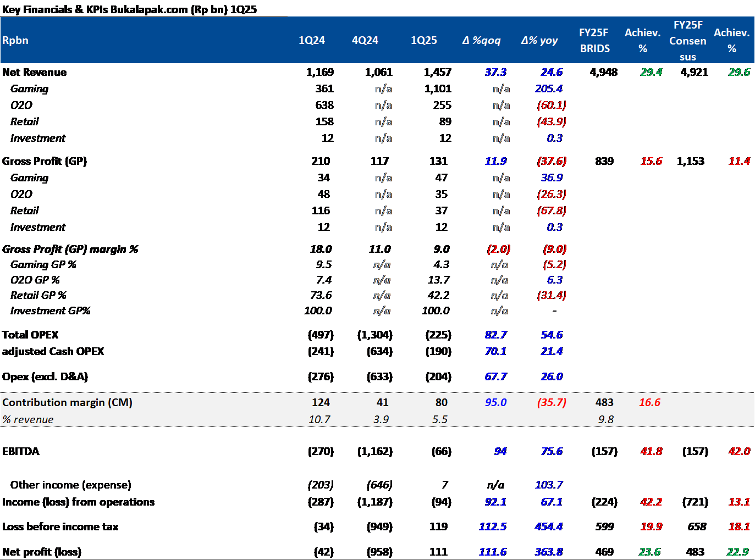Click the 454.4 yoy value
Screen dimensions: 755x560
point(548,526)
